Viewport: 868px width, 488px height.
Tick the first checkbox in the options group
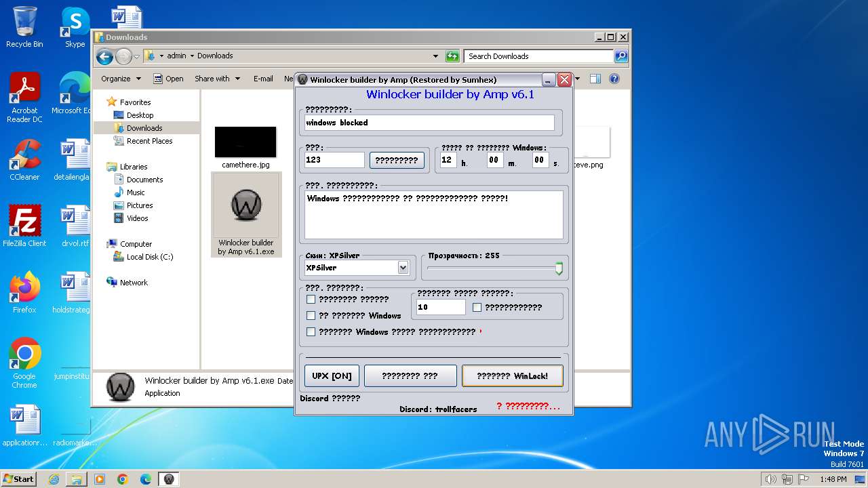[311, 299]
